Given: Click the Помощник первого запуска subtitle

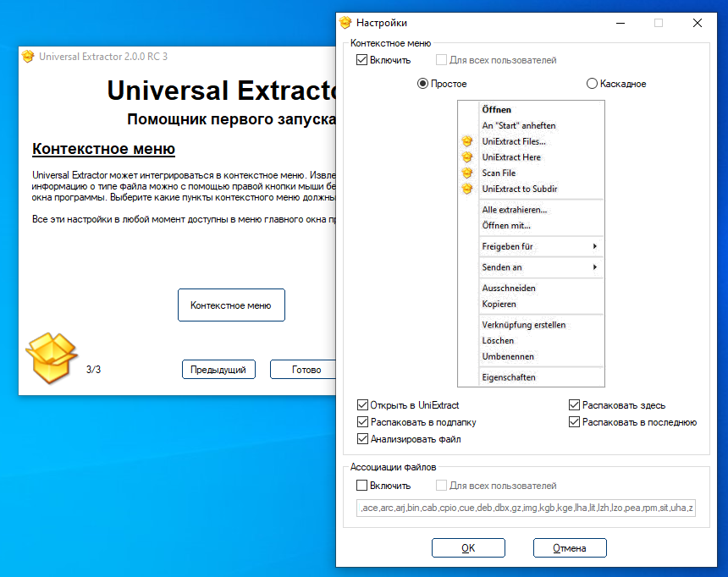Looking at the screenshot, I should [231, 119].
